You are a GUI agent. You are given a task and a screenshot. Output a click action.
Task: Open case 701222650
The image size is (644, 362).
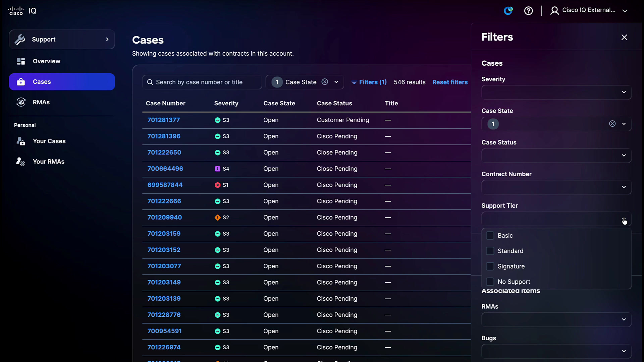164,153
